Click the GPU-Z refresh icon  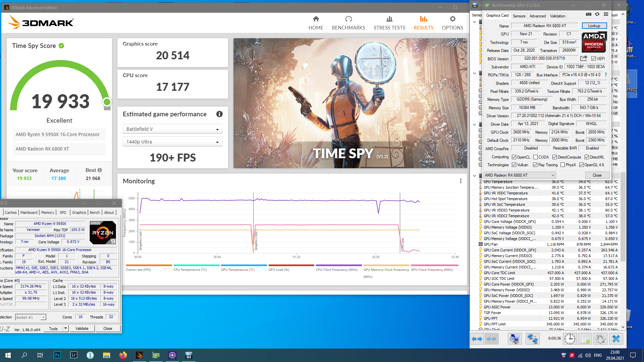coord(597,14)
